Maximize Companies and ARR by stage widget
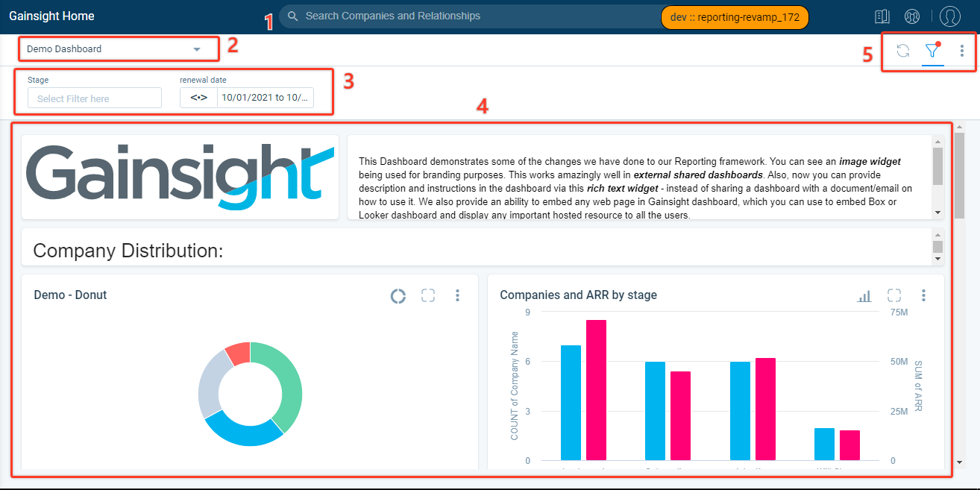 click(894, 295)
